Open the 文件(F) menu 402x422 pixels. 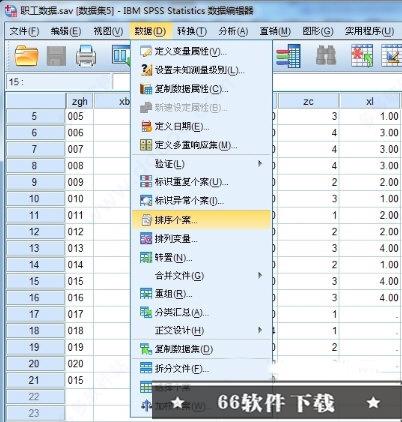click(x=24, y=31)
